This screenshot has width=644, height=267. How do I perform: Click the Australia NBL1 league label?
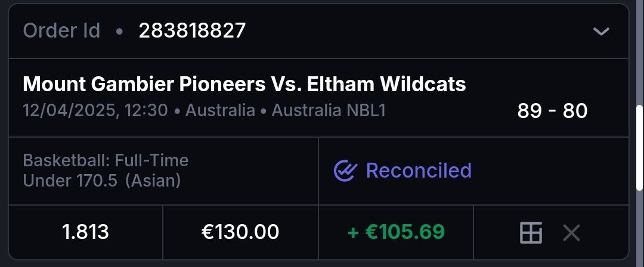point(329,111)
